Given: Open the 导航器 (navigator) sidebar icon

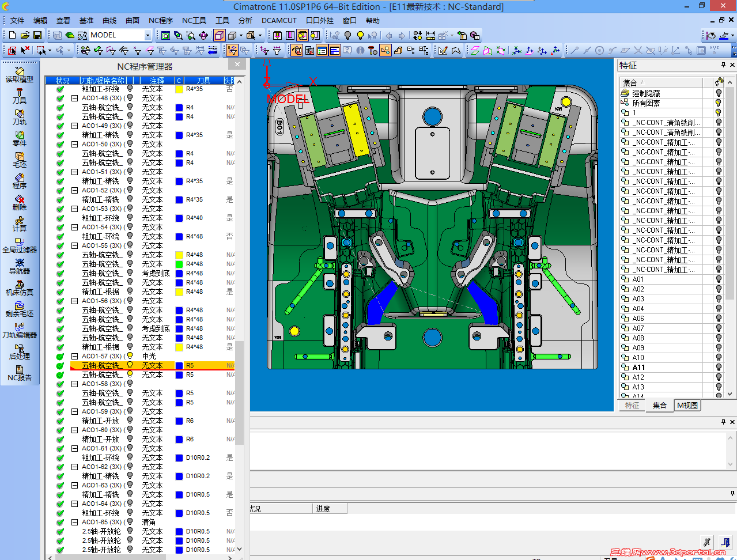Looking at the screenshot, I should click(x=20, y=266).
